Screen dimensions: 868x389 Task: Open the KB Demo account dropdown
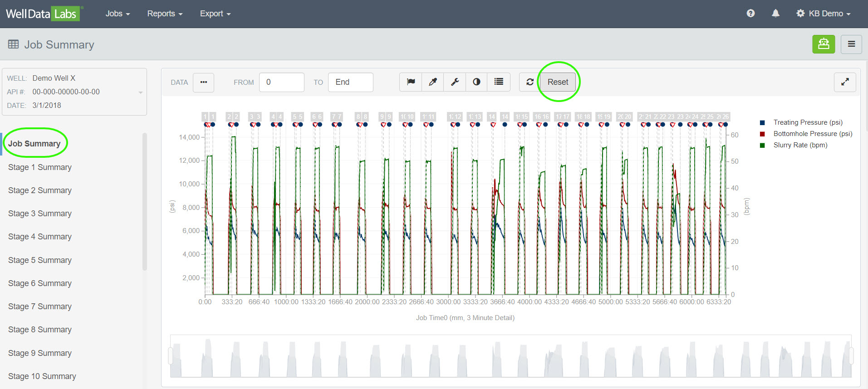coord(824,14)
